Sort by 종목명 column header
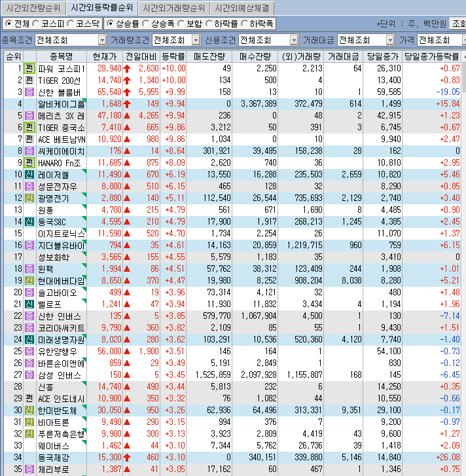The height and width of the screenshot is (476, 466). pos(62,56)
